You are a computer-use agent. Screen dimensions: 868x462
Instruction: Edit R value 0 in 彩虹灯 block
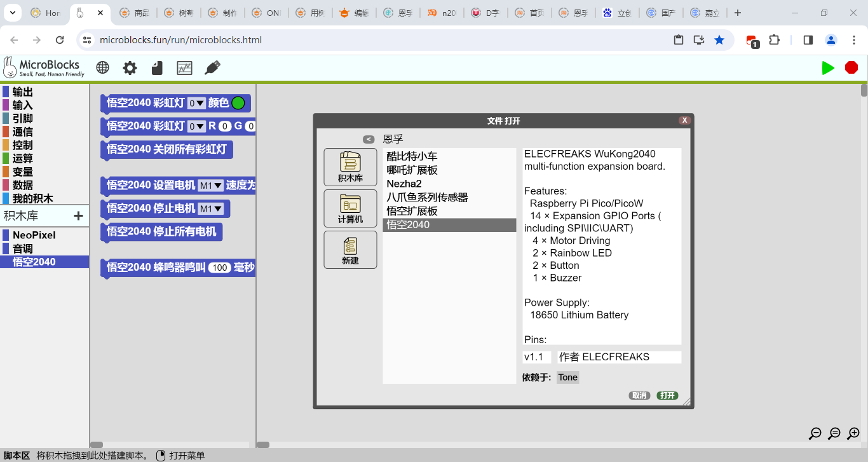pos(225,126)
